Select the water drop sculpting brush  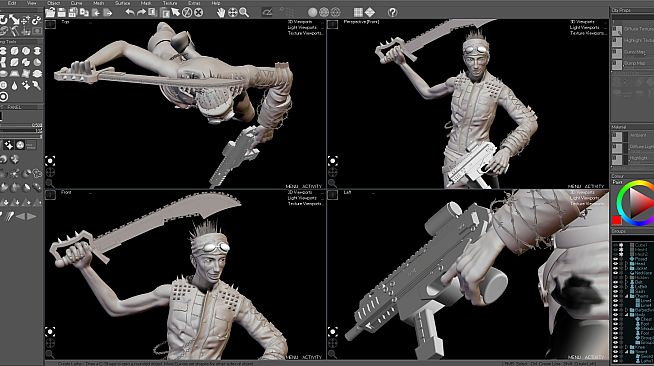click(x=15, y=85)
